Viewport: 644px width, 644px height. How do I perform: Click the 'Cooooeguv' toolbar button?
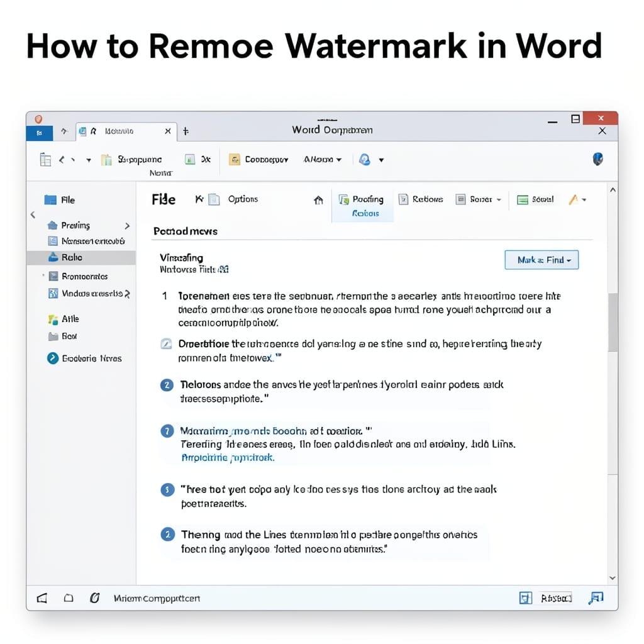tap(258, 159)
